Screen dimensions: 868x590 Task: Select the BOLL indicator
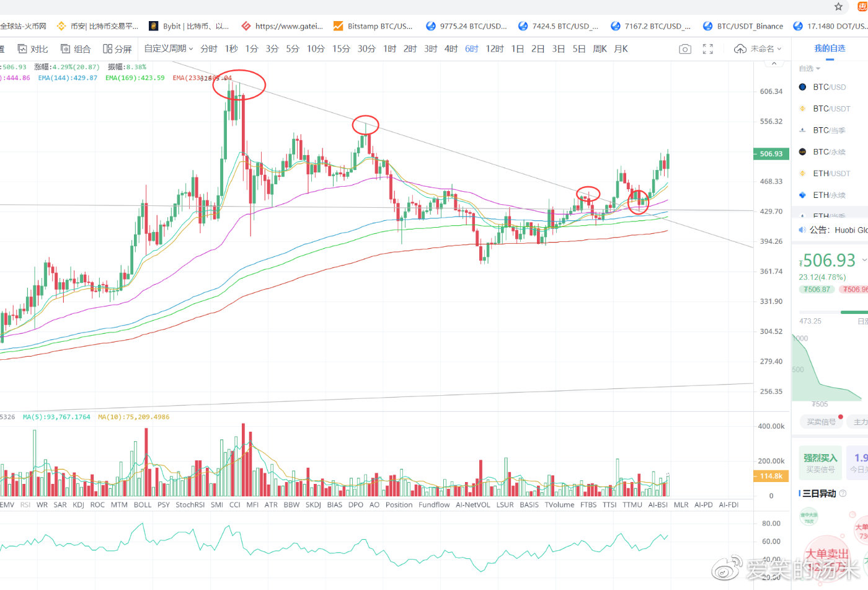click(x=143, y=505)
